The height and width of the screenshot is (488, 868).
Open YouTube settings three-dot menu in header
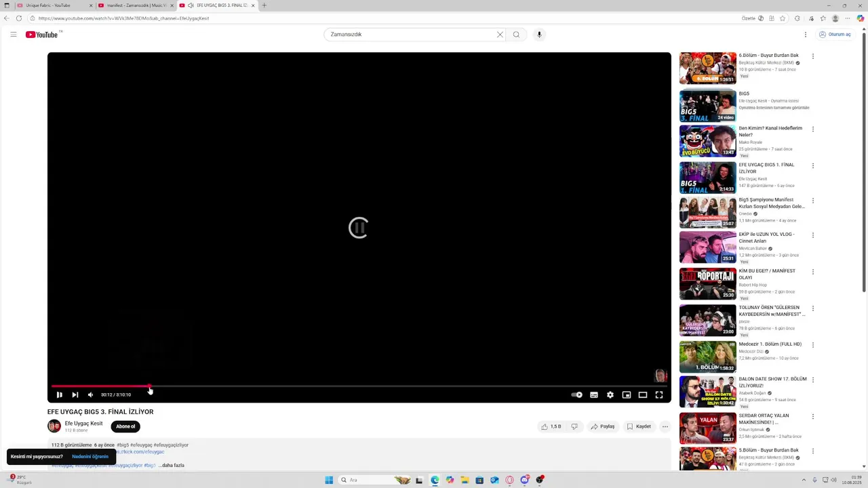click(x=806, y=35)
